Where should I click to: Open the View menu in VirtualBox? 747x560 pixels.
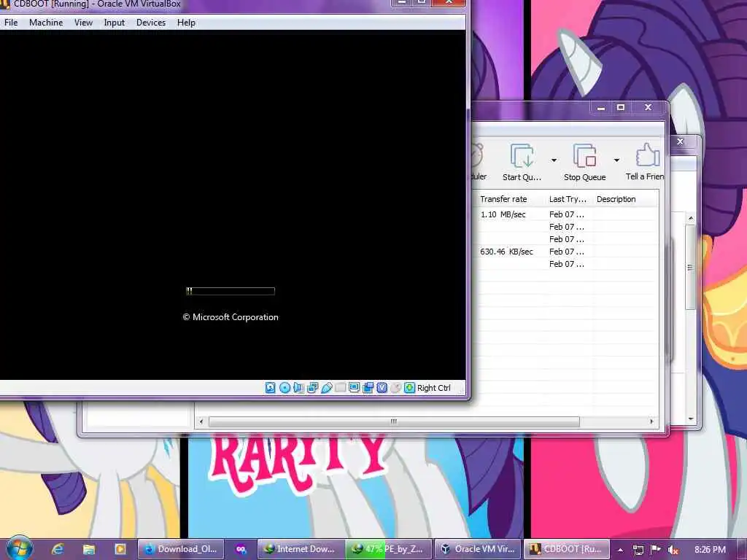point(83,23)
